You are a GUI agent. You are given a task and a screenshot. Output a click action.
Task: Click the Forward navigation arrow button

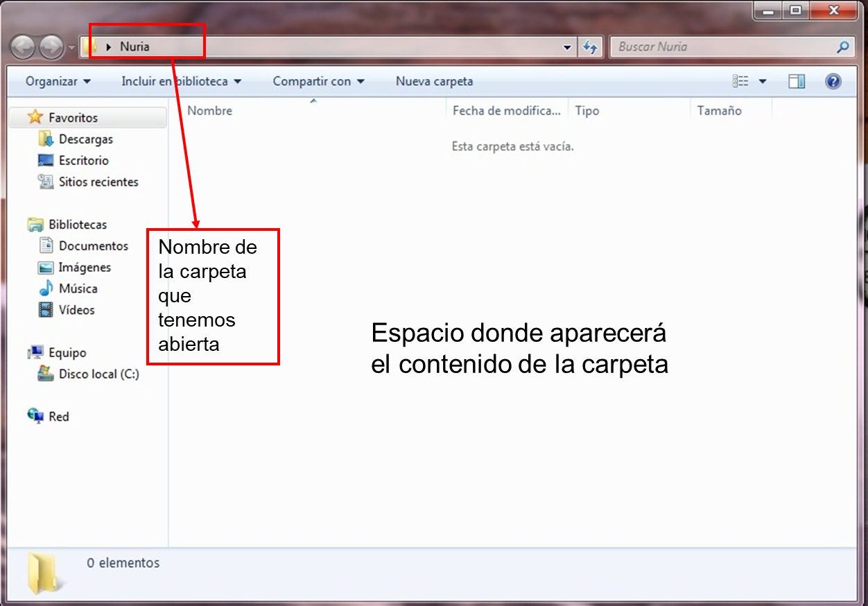pos(51,47)
